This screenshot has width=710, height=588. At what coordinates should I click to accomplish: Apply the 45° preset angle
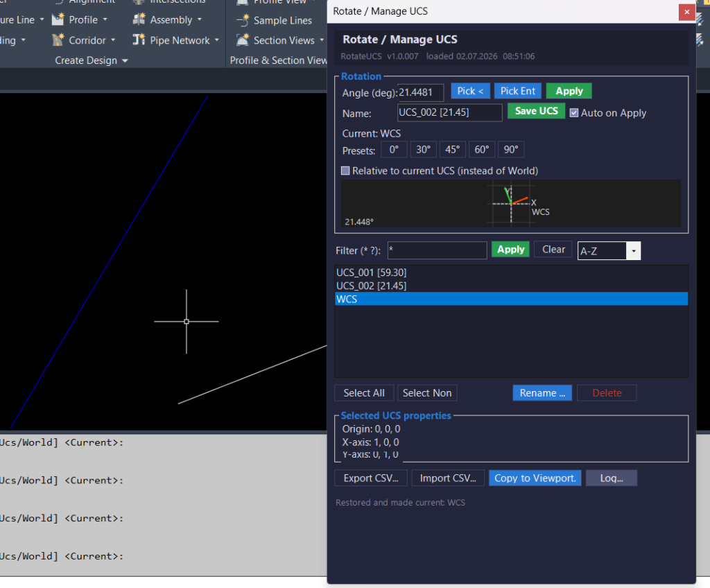[452, 150]
